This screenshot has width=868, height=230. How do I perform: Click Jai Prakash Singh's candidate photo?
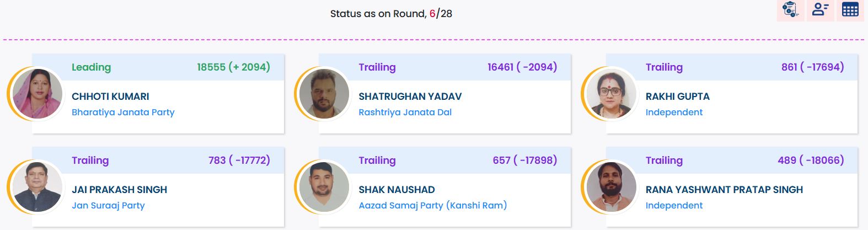pos(37,187)
